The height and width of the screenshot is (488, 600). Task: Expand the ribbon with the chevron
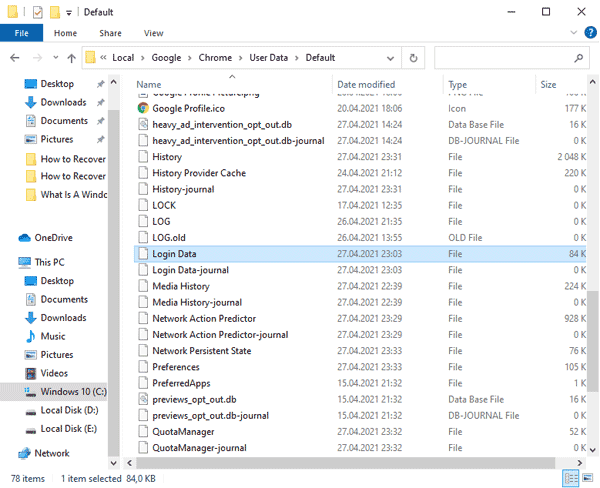(x=573, y=33)
